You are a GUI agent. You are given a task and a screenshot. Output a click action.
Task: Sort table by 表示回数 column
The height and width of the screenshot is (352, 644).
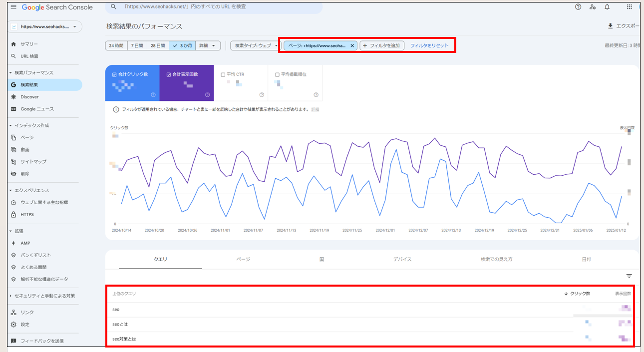623,294
